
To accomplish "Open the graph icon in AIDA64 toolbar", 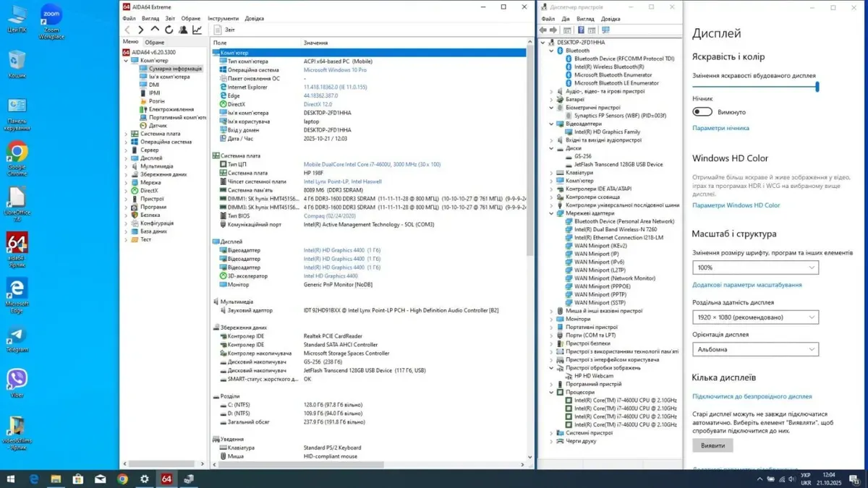I will 197,30.
